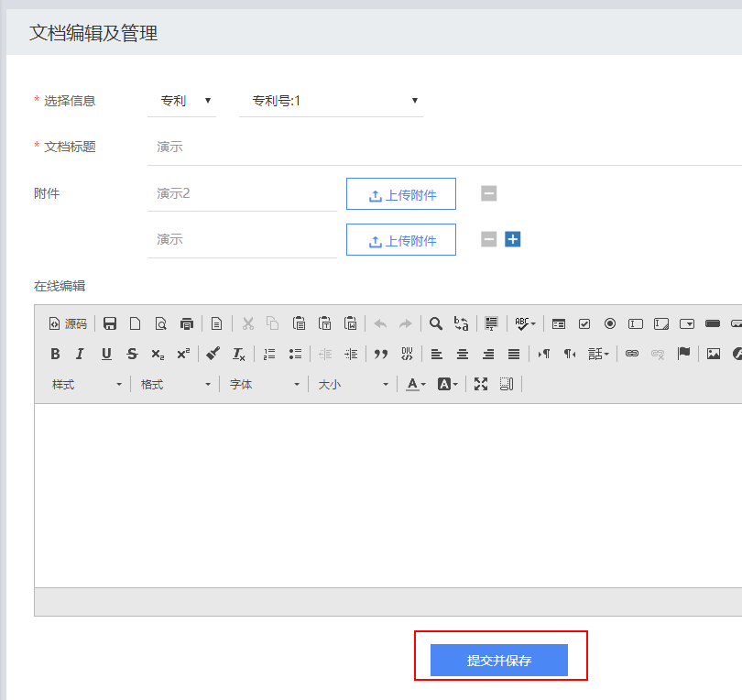Click the Select All icon
Image resolution: width=742 pixels, height=700 pixels.
click(491, 323)
